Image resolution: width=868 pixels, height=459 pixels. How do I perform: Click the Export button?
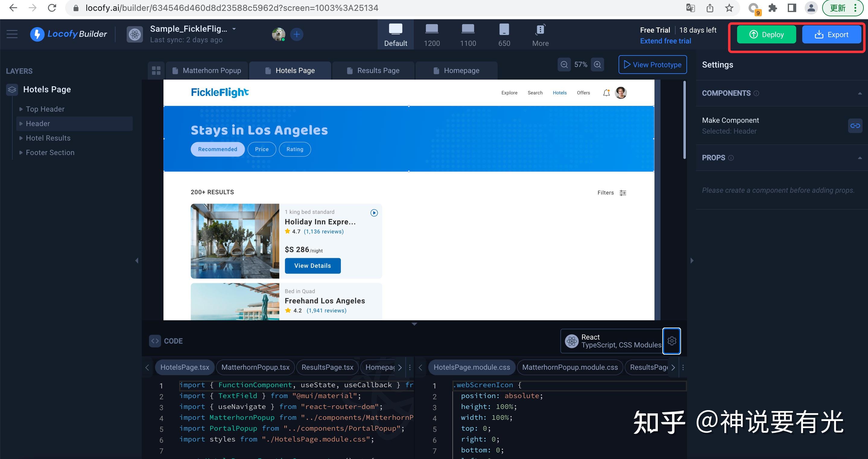pos(831,34)
